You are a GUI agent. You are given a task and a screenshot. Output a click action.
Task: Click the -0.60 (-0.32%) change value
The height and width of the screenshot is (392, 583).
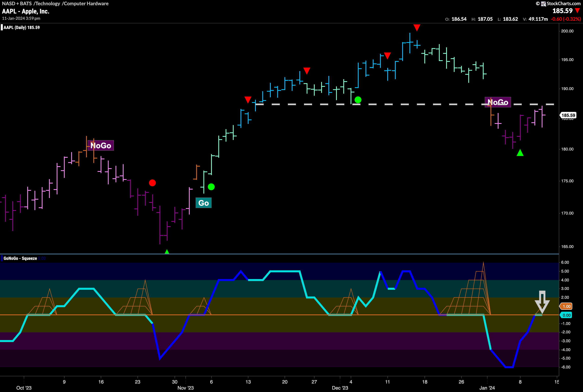(566, 19)
